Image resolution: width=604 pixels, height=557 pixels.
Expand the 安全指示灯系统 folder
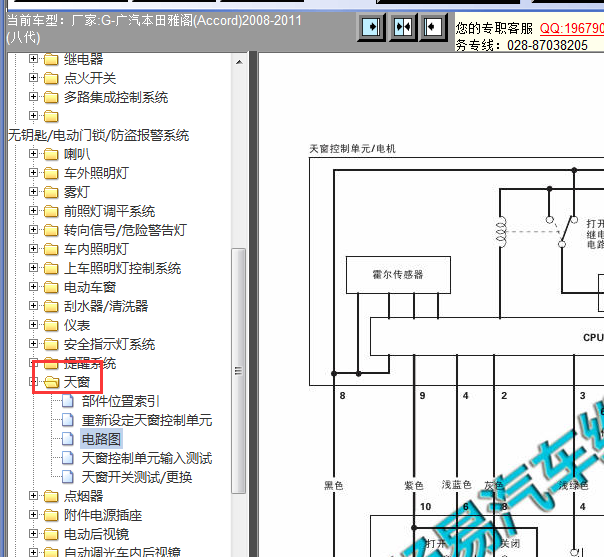tap(34, 344)
